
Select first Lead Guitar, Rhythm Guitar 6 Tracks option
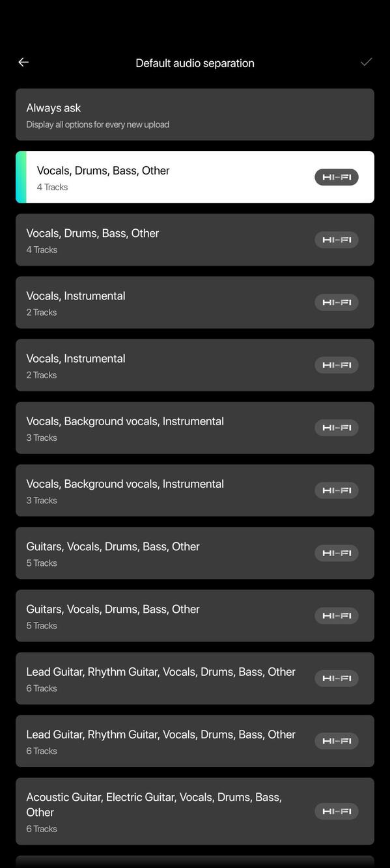(195, 679)
